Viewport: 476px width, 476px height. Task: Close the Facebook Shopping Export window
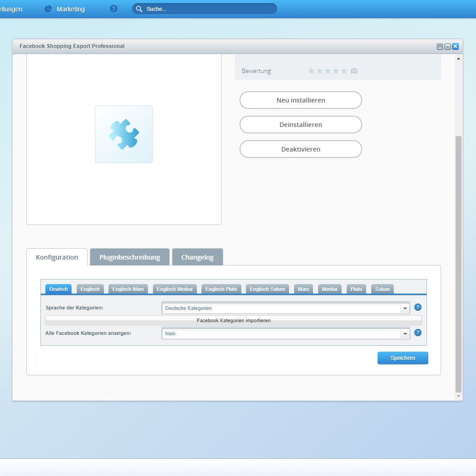(456, 46)
